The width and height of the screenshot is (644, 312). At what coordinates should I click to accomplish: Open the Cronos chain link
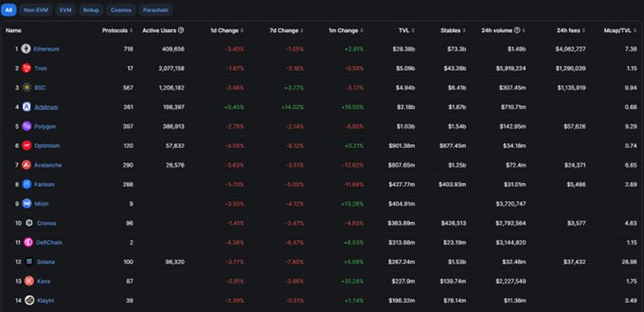pyautogui.click(x=45, y=223)
